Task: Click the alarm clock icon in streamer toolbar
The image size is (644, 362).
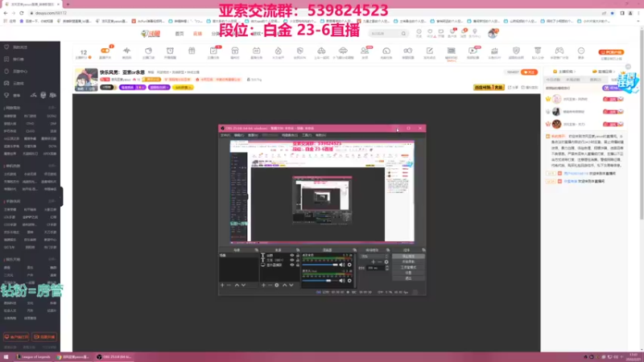Action: coord(170,51)
